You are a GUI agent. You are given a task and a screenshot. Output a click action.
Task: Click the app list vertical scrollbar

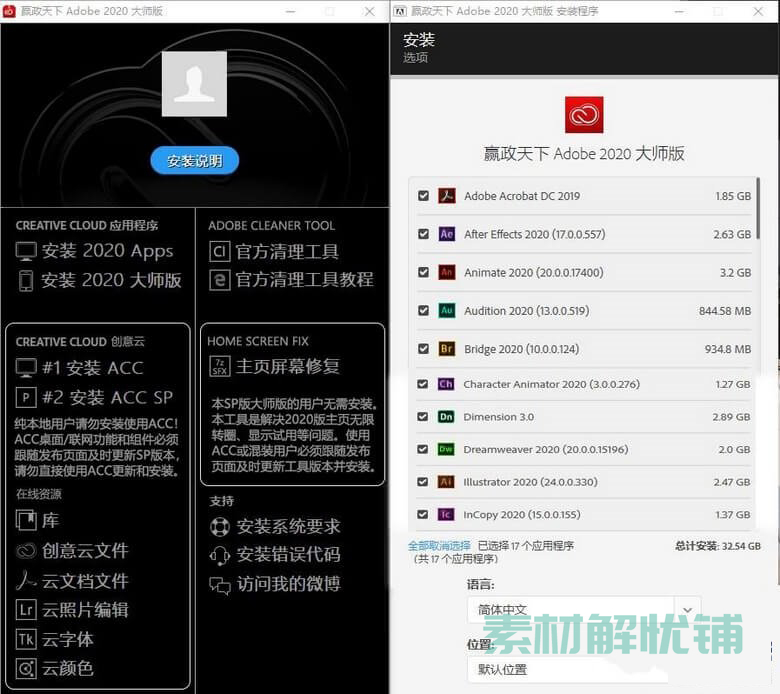pyautogui.click(x=758, y=209)
